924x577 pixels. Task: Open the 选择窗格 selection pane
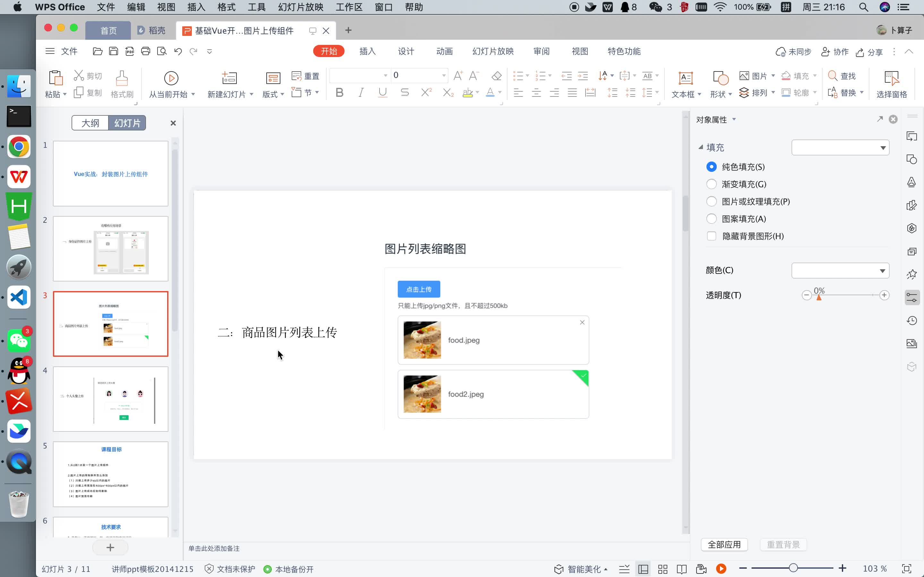[x=892, y=84]
